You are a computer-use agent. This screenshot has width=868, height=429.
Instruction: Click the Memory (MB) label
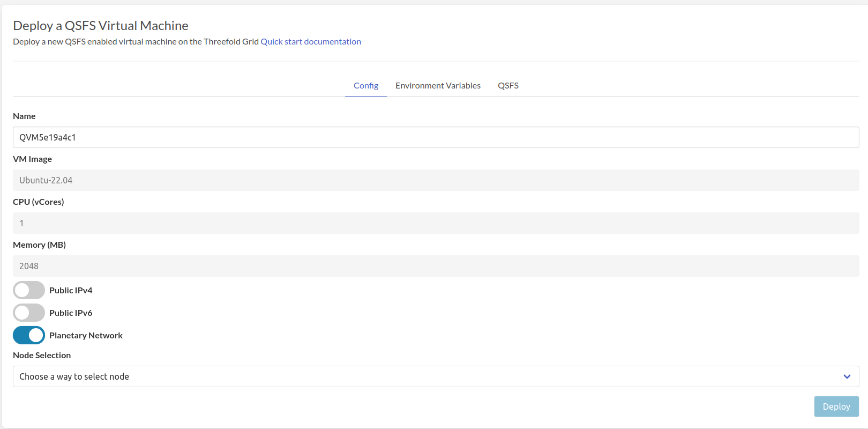pyautogui.click(x=39, y=245)
